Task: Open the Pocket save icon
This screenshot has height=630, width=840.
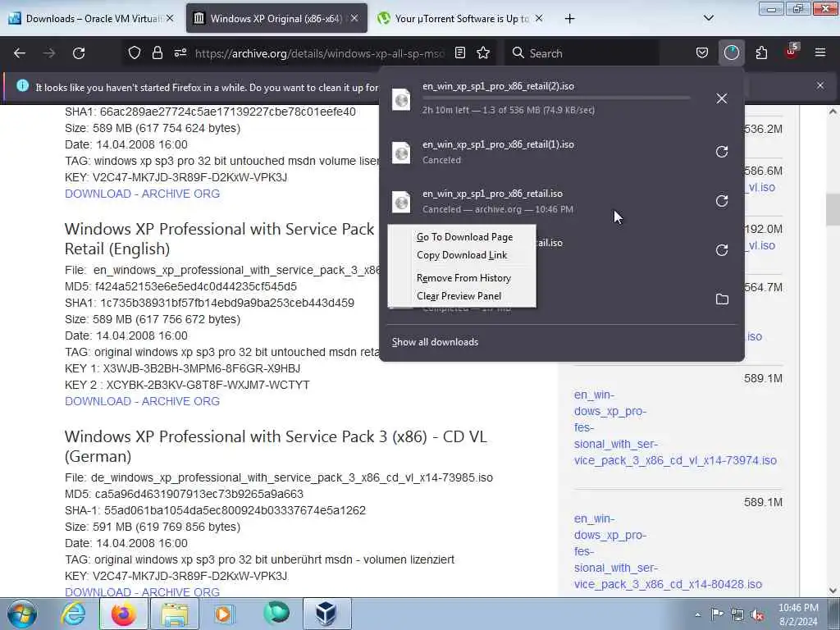Action: (x=702, y=53)
